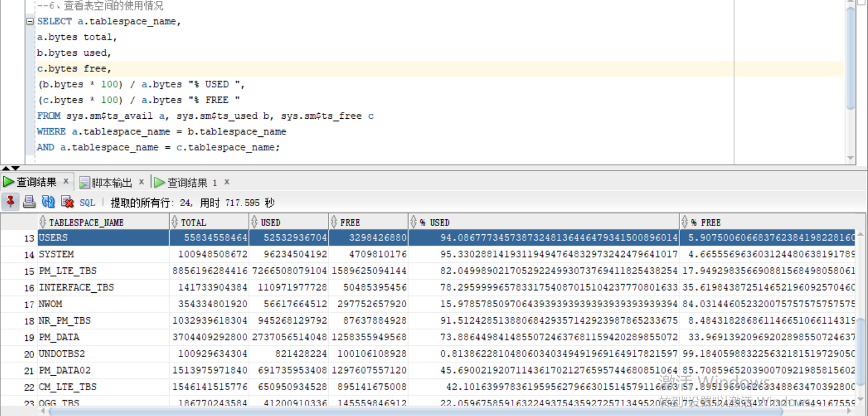
Task: Click the red pin icon in results toolbar
Action: click(x=11, y=202)
